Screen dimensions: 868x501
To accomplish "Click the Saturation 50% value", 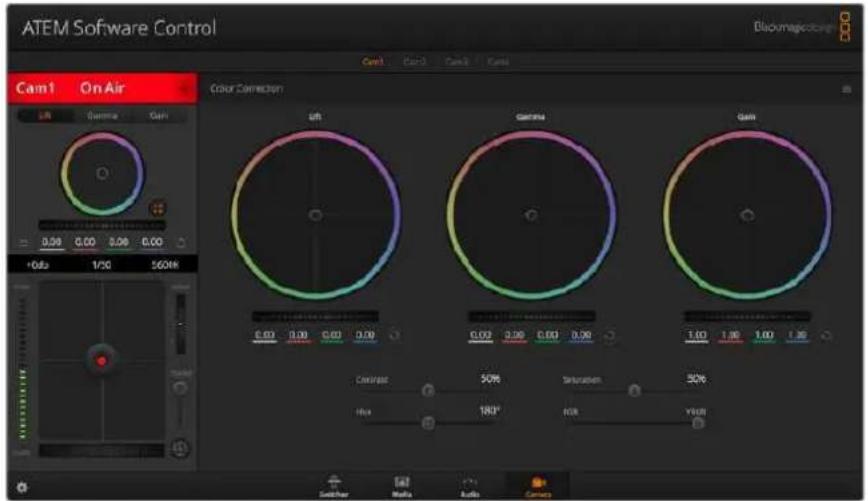I will 696,379.
